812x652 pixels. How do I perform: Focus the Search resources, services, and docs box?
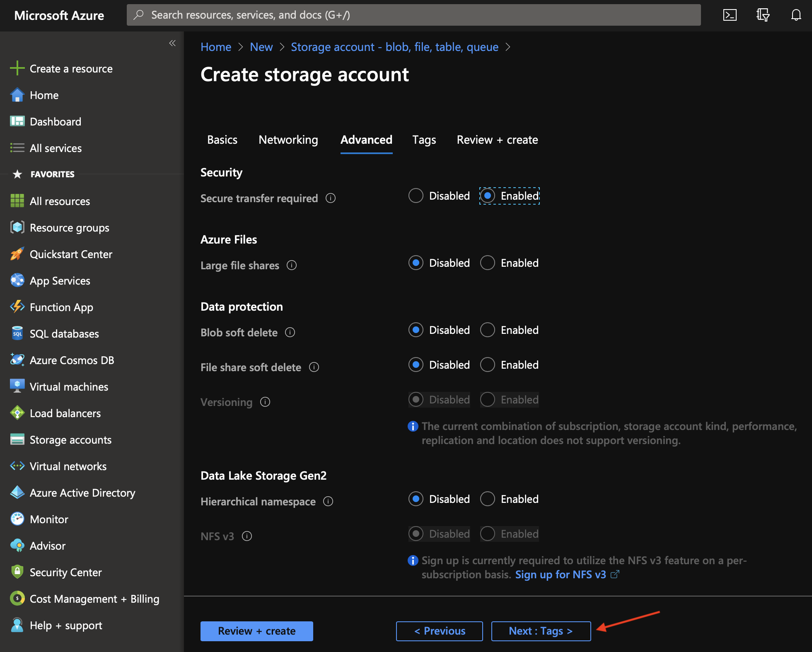pos(414,15)
